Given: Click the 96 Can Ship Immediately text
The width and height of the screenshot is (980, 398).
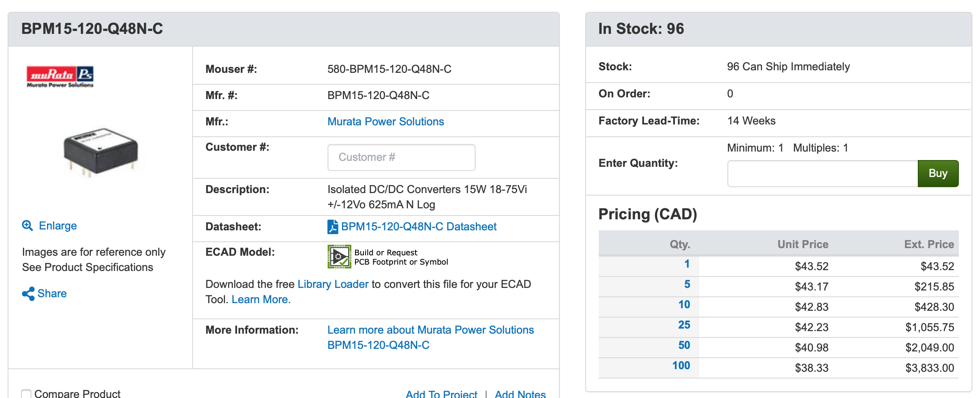Looking at the screenshot, I should pos(788,66).
